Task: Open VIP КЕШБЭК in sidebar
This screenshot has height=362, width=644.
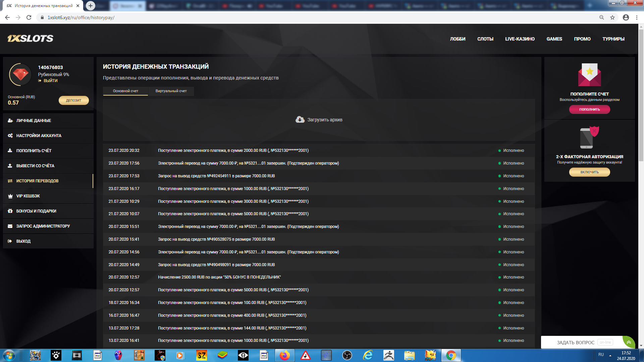Action: click(28, 196)
